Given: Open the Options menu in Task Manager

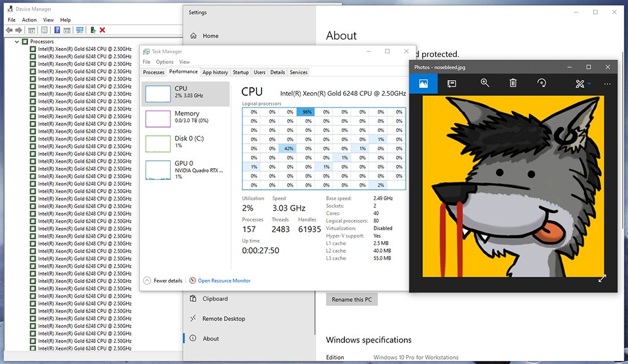Looking at the screenshot, I should click(165, 61).
